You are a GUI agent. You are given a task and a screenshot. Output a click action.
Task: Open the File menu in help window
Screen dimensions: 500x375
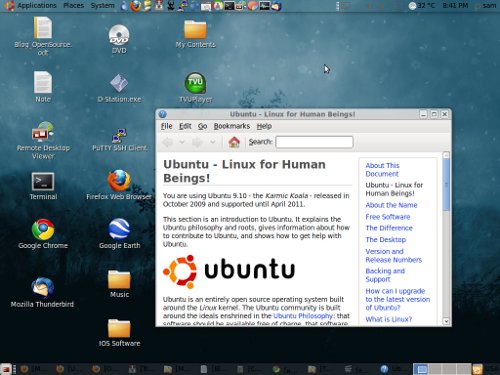166,126
